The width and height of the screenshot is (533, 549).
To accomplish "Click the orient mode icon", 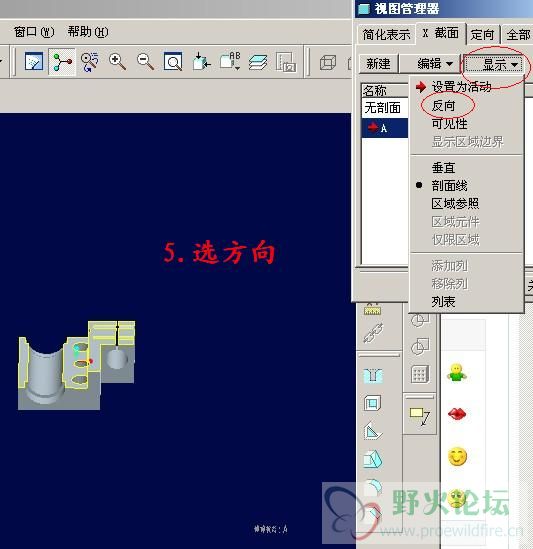I will [89, 62].
